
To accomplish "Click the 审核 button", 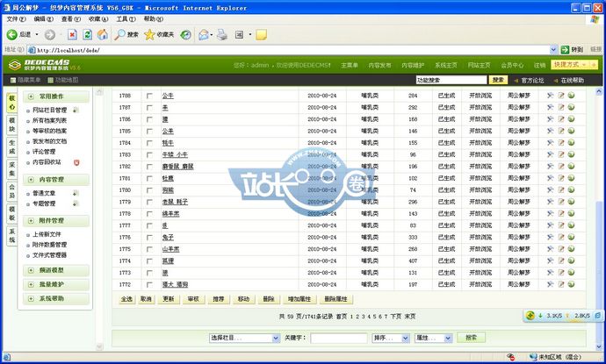I will (x=193, y=299).
